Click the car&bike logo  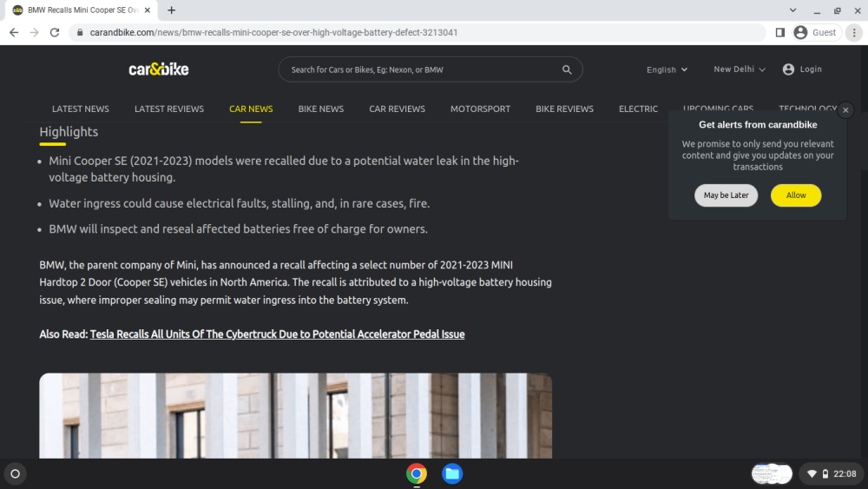pos(159,69)
